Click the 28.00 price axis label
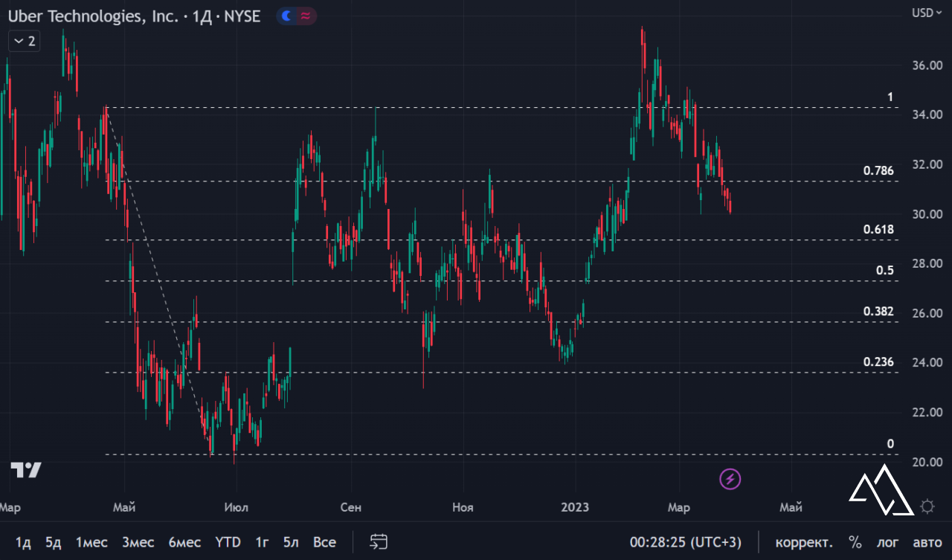Viewport: 952px width, 560px height. click(x=927, y=263)
